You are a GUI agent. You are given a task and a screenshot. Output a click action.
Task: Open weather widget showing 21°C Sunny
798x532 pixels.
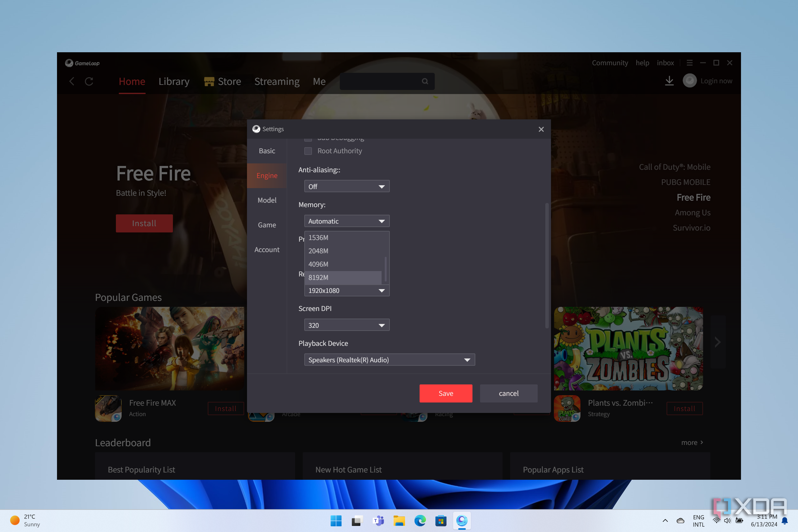pyautogui.click(x=25, y=521)
